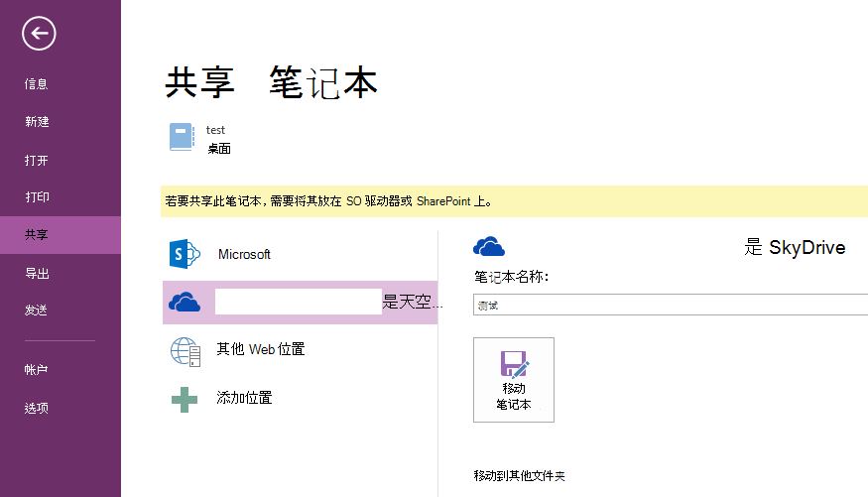Choose 发送 in the sidebar
Screen dimensions: 868x497
click(x=36, y=311)
